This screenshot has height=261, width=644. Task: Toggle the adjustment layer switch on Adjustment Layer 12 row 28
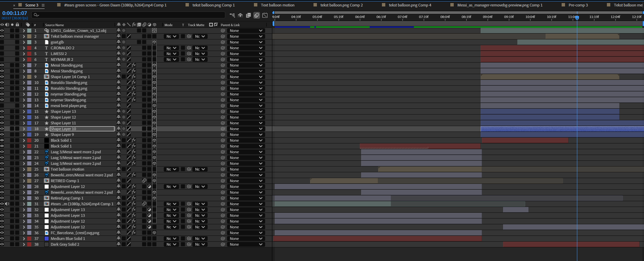[x=149, y=187]
